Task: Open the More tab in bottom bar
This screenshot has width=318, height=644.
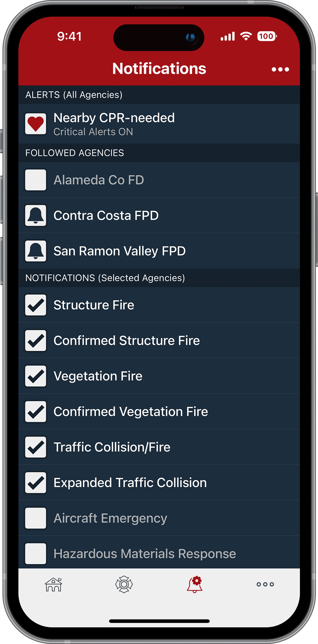Action: (265, 585)
